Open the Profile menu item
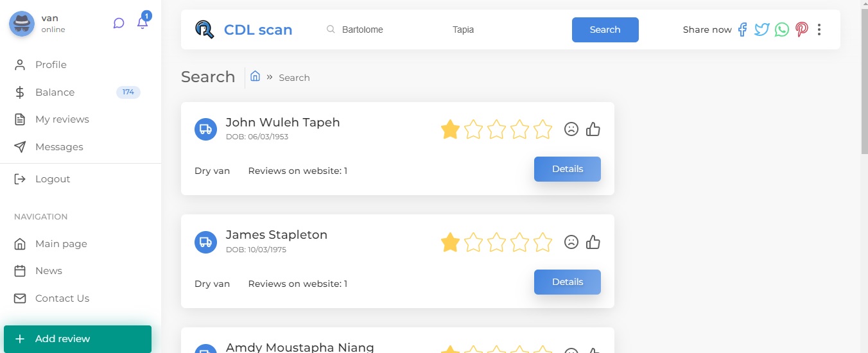This screenshot has width=868, height=353. click(x=51, y=65)
